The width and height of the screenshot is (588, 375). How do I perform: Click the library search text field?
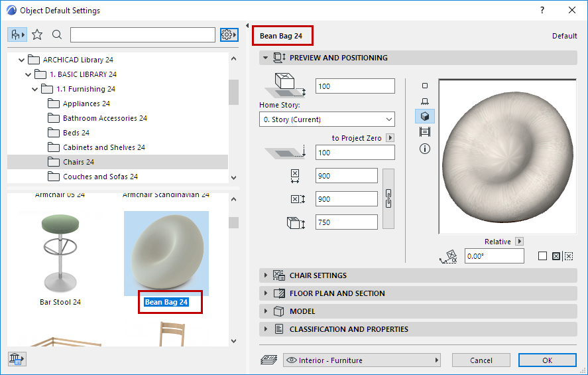143,35
